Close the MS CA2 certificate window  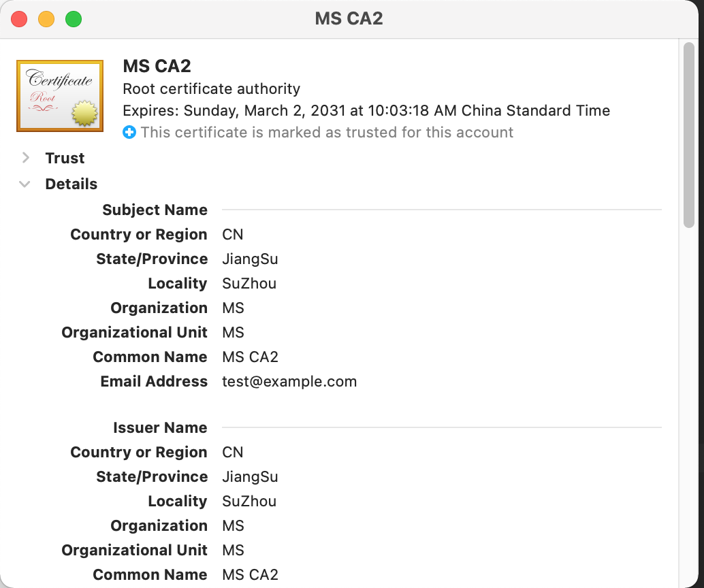tap(19, 19)
